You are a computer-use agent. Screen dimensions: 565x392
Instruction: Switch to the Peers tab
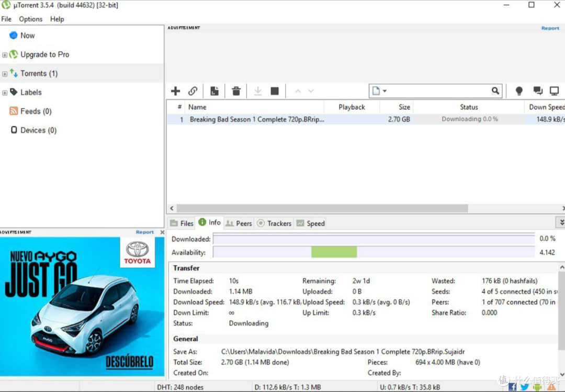pyautogui.click(x=239, y=223)
